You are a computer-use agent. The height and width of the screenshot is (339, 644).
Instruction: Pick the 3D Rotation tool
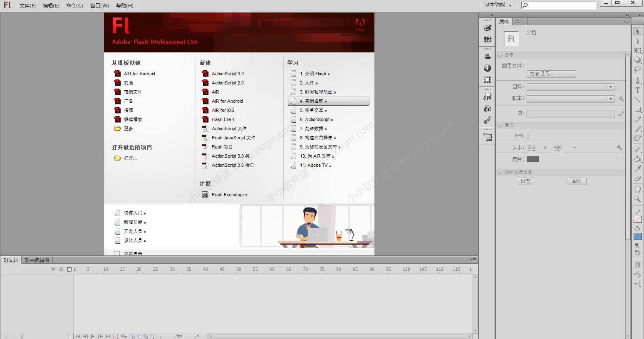637,60
